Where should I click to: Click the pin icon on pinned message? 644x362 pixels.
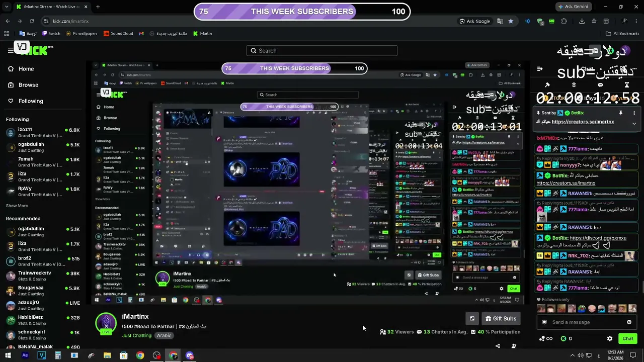(x=621, y=113)
